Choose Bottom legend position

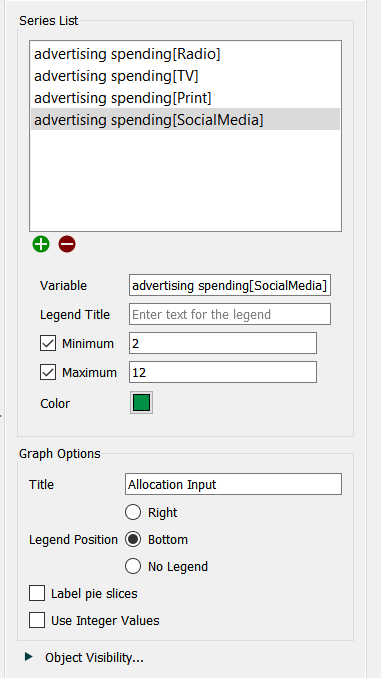click(x=133, y=540)
